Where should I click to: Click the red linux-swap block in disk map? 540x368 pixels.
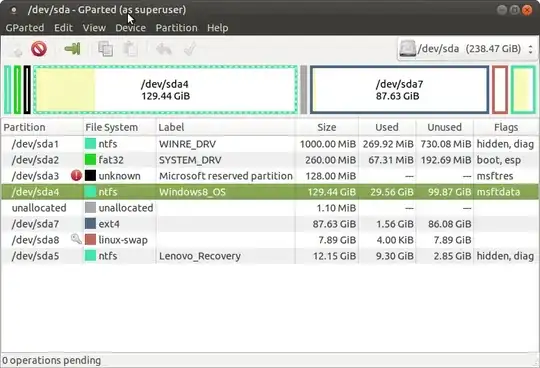coord(500,90)
